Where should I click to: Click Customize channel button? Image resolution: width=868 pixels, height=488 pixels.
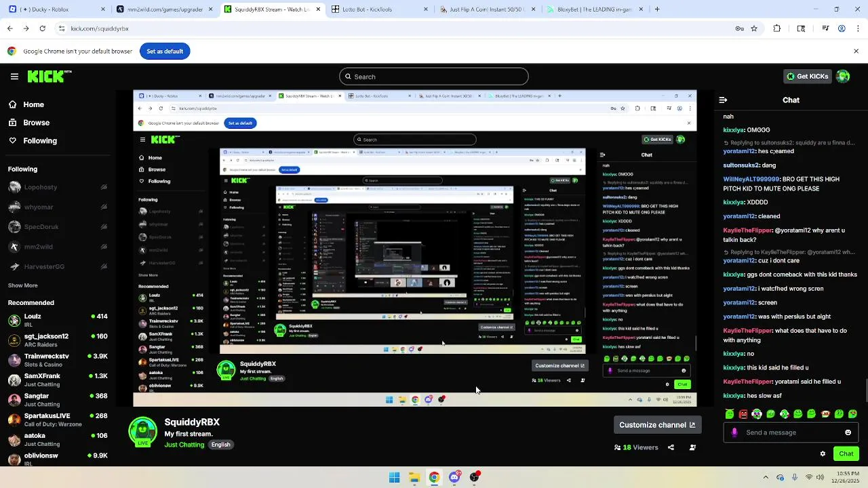point(657,425)
